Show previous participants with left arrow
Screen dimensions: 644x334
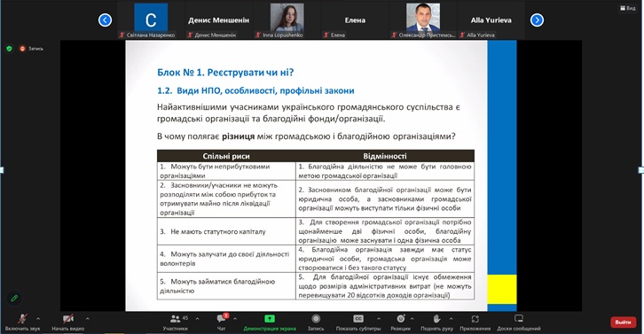(106, 20)
